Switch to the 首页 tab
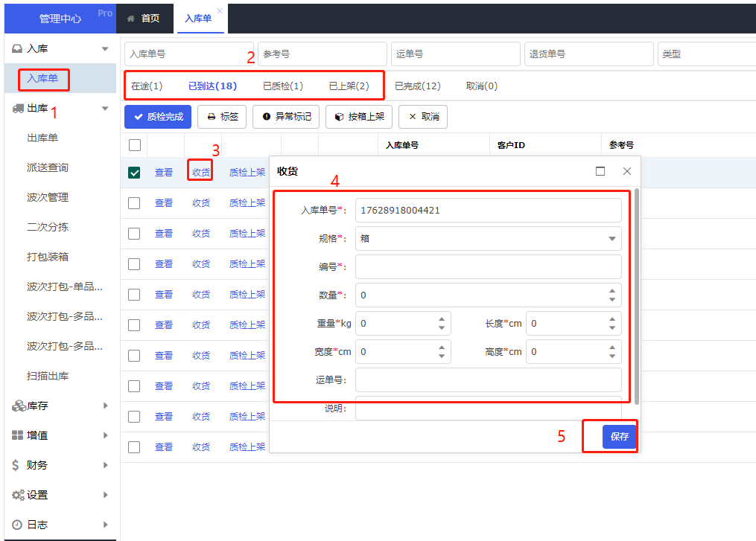 [144, 19]
